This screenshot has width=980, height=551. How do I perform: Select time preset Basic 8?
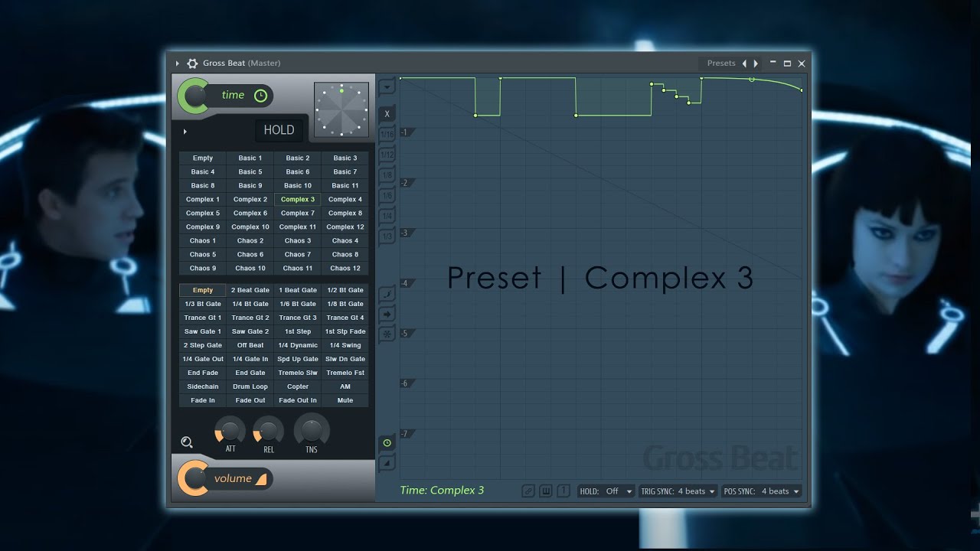[203, 186]
